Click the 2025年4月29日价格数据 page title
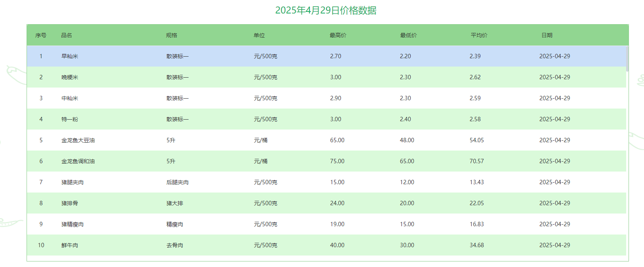Viewport: 644px width, 267px height. [x=326, y=10]
